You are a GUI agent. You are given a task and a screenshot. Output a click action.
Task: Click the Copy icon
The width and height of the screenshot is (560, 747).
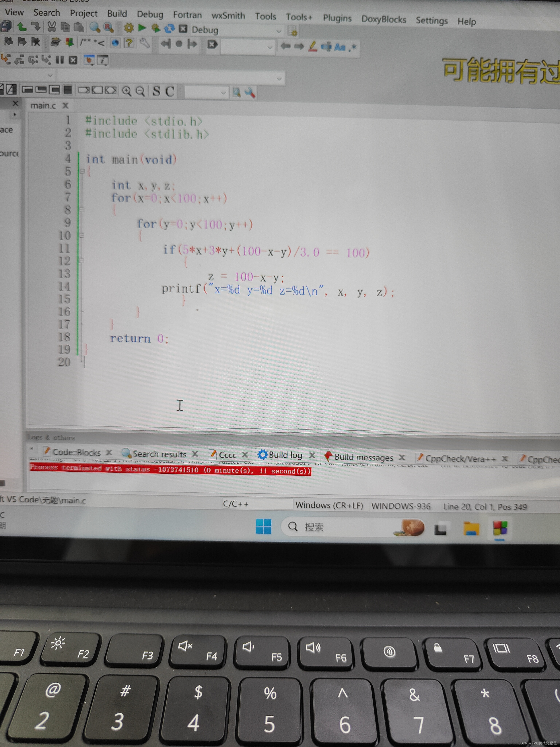(x=65, y=27)
